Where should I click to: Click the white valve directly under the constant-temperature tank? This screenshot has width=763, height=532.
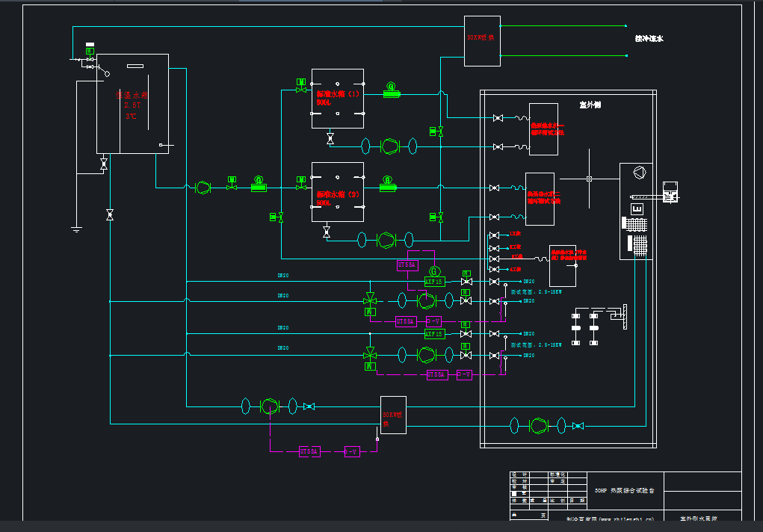[x=104, y=164]
